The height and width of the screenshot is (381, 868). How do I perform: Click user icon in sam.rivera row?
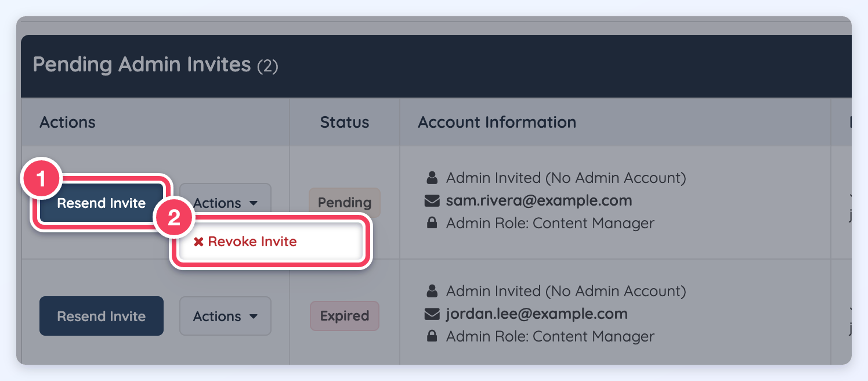click(432, 177)
